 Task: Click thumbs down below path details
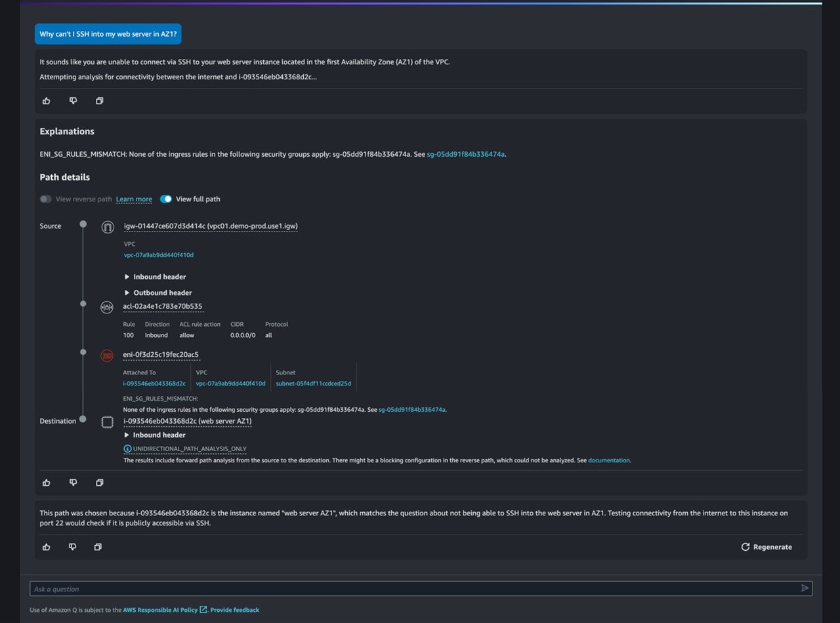(x=73, y=483)
